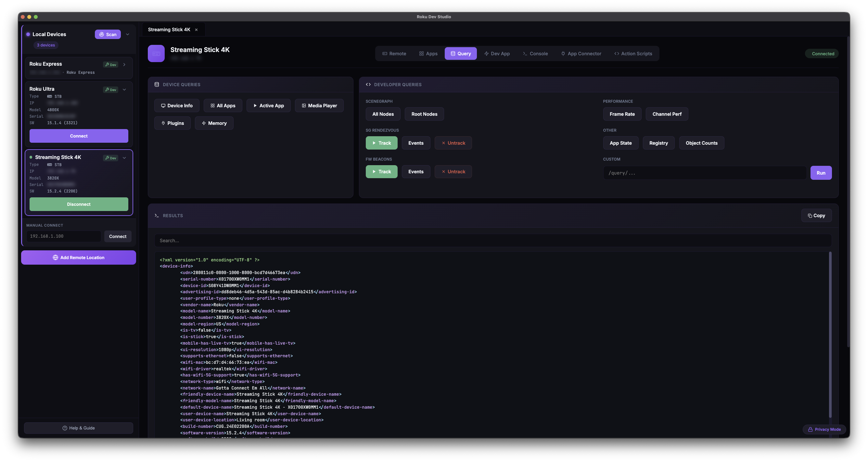Focus the custom /query/ input field

(705, 173)
